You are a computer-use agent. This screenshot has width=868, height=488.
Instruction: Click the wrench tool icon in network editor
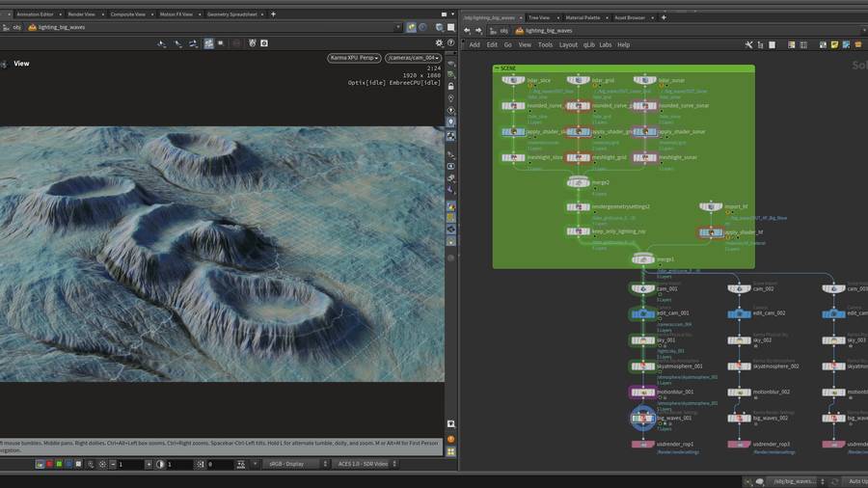[748, 44]
